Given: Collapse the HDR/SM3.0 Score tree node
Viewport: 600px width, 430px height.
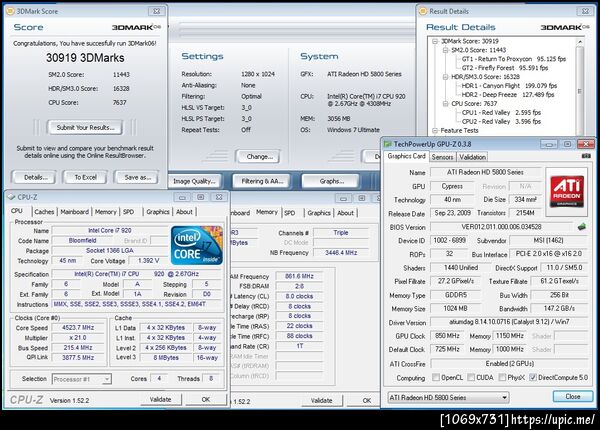Looking at the screenshot, I should (x=445, y=77).
